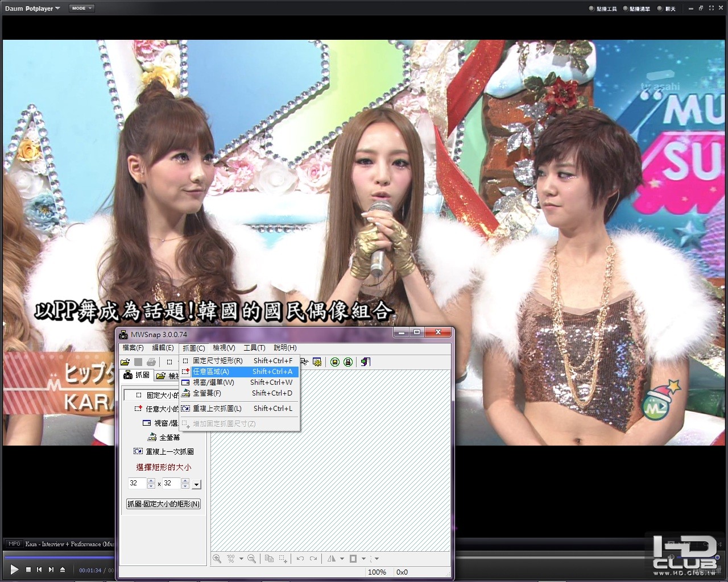Click the print toolbar icon in MWSnap
The width and height of the screenshot is (728, 582).
(x=151, y=362)
